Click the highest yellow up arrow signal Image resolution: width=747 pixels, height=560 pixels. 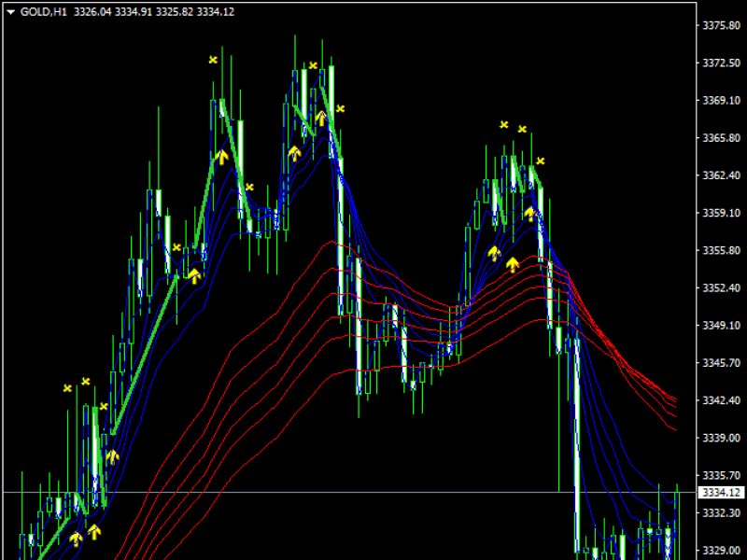[321, 118]
